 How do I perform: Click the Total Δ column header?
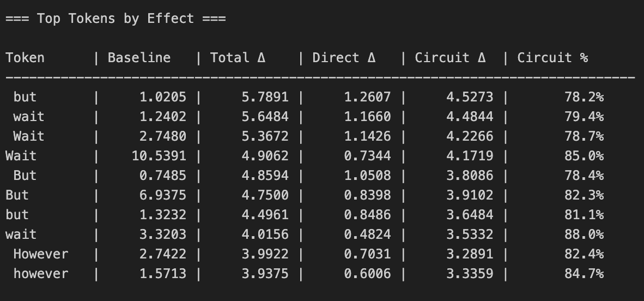point(238,58)
